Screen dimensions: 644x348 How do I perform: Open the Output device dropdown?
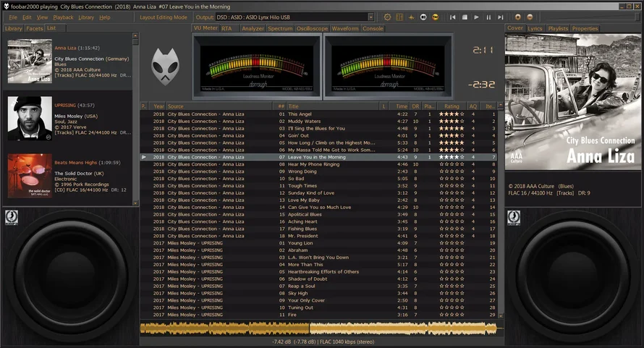point(370,17)
